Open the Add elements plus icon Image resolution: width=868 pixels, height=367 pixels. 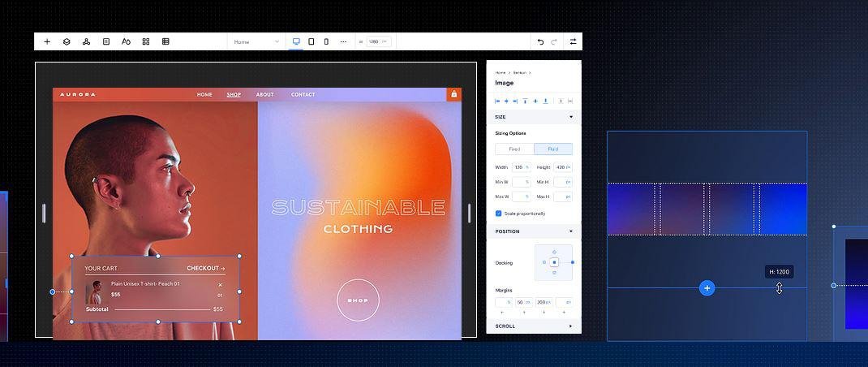[47, 41]
